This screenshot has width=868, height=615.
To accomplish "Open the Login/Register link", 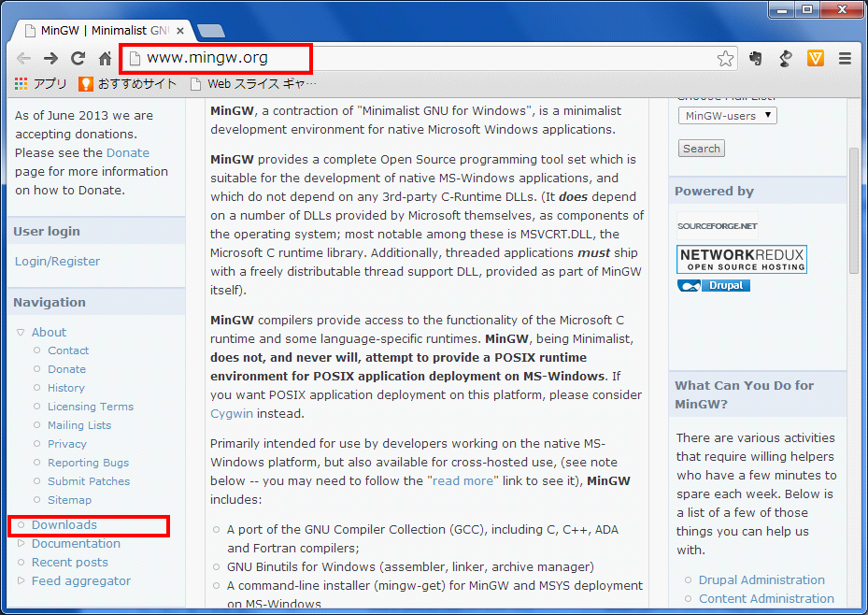I will tap(58, 262).
